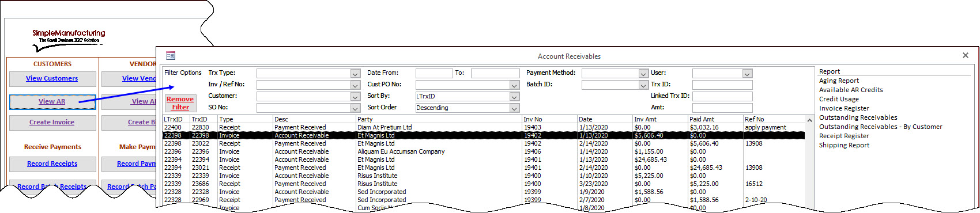Open the Sort Order dropdown showing Descending

pyautogui.click(x=514, y=108)
